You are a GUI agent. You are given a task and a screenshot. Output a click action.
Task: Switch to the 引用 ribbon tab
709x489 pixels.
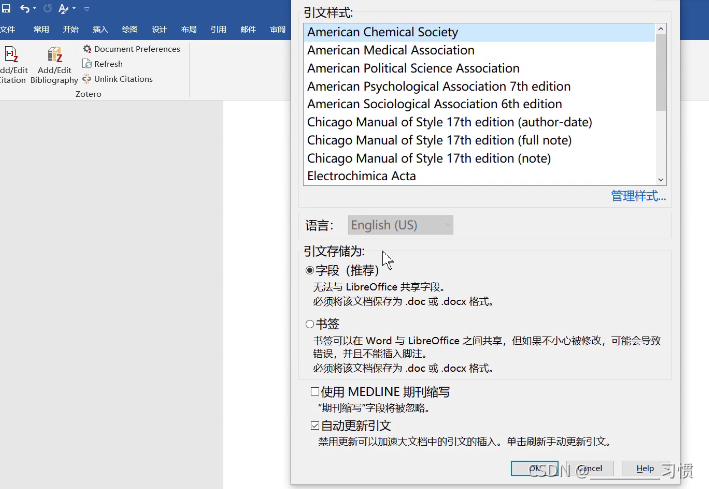pos(218,30)
